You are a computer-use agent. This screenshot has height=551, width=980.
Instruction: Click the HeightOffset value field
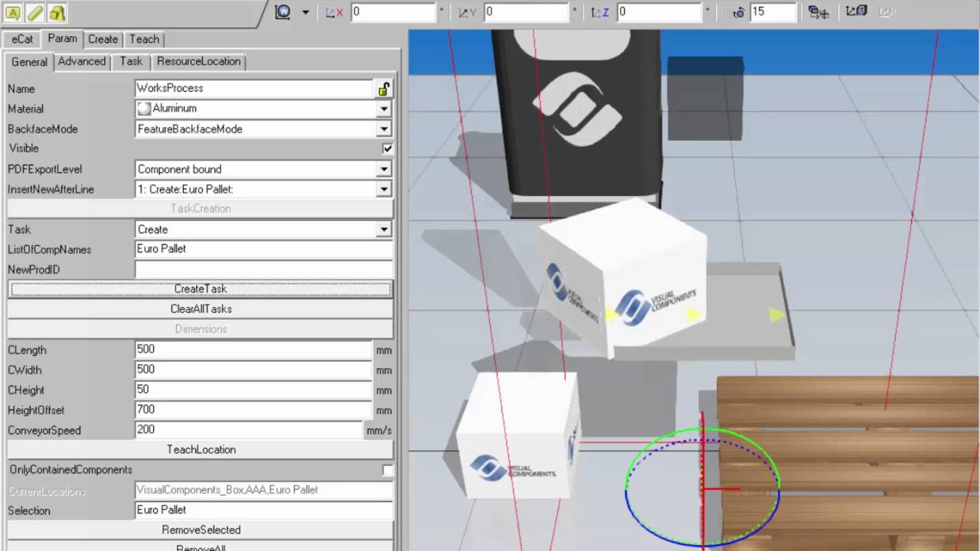(x=253, y=410)
